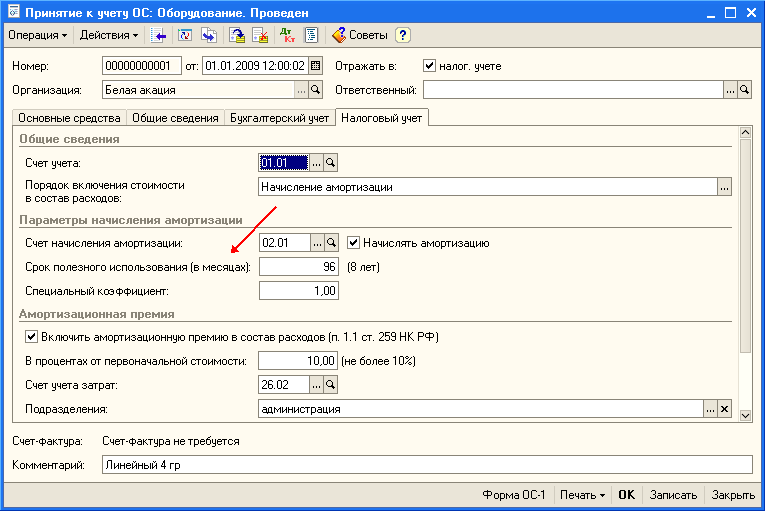Toggle налог. учете checkbox
Image resolution: width=765 pixels, height=511 pixels.
[429, 65]
